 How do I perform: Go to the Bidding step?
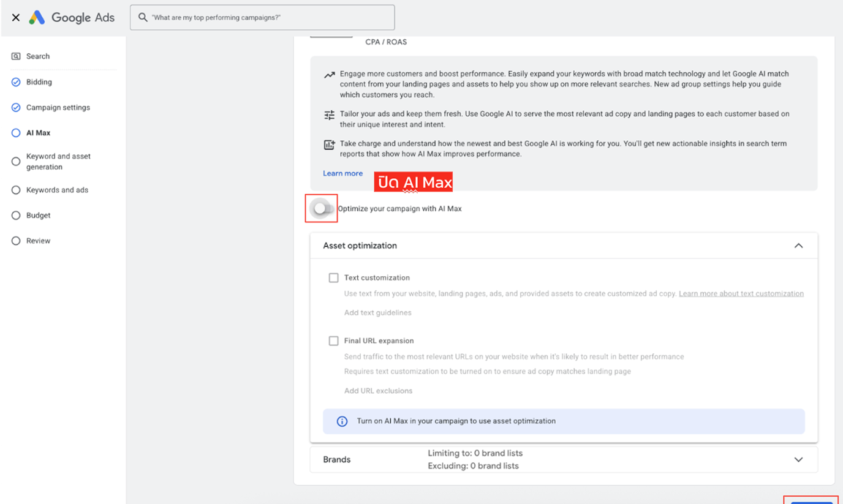click(x=39, y=82)
